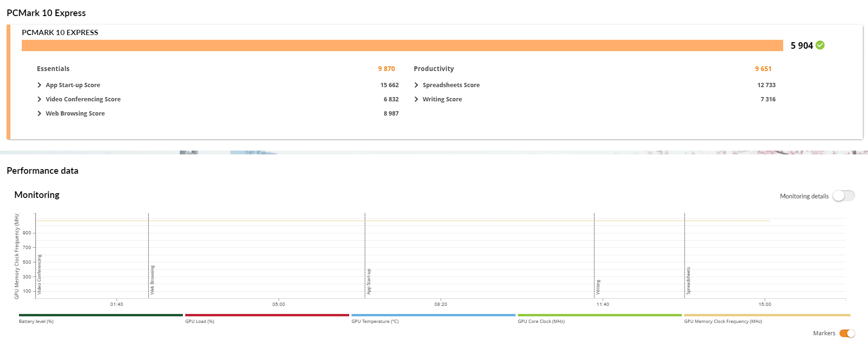Click the Essentials score 9 870

tap(387, 69)
